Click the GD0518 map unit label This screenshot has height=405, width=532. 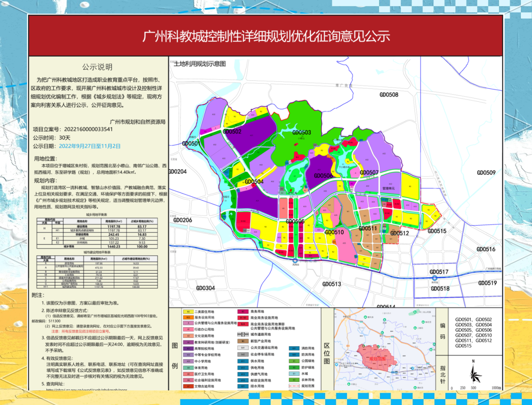pyautogui.click(x=440, y=288)
